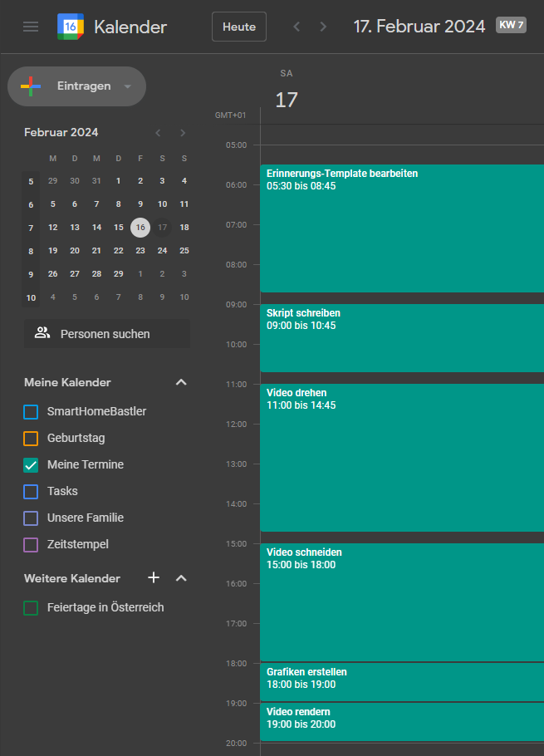Open the Grafiken erstellen event

click(x=402, y=682)
